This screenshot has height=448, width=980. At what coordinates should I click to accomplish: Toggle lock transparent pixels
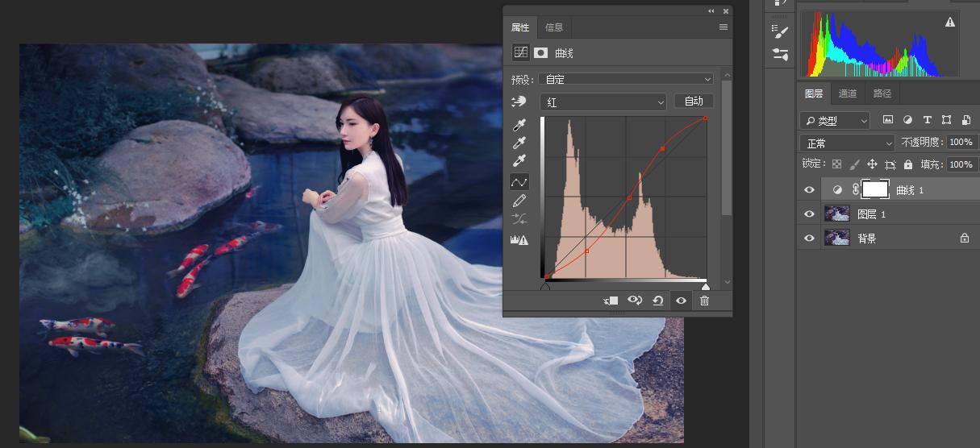pos(836,164)
